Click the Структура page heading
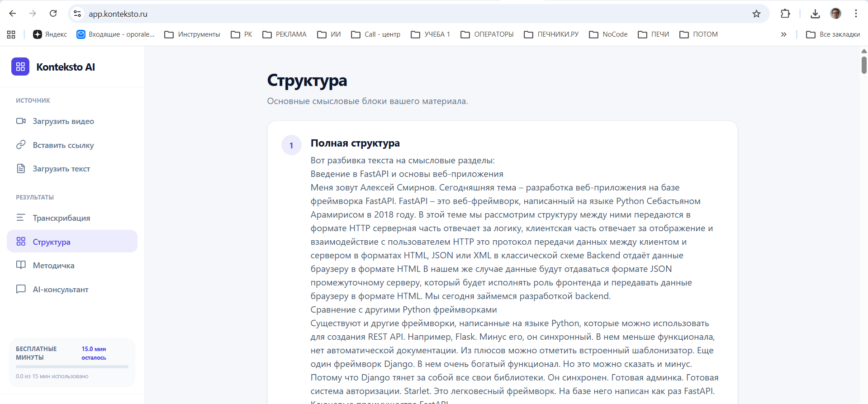The image size is (868, 404). 307,81
